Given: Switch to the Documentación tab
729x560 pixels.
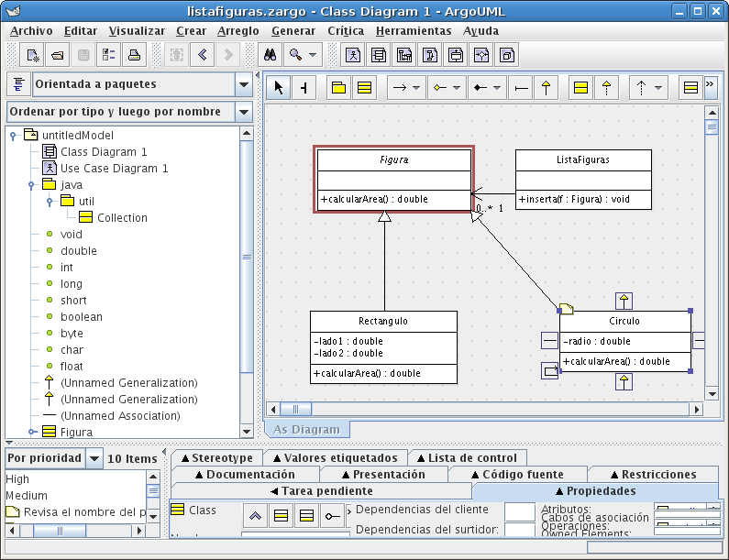Looking at the screenshot, I should point(245,475).
